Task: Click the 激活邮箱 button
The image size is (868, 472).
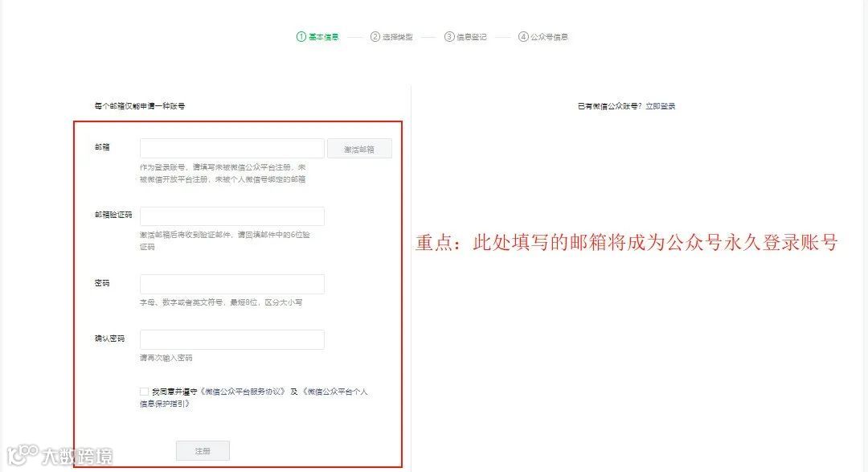Action: click(359, 149)
